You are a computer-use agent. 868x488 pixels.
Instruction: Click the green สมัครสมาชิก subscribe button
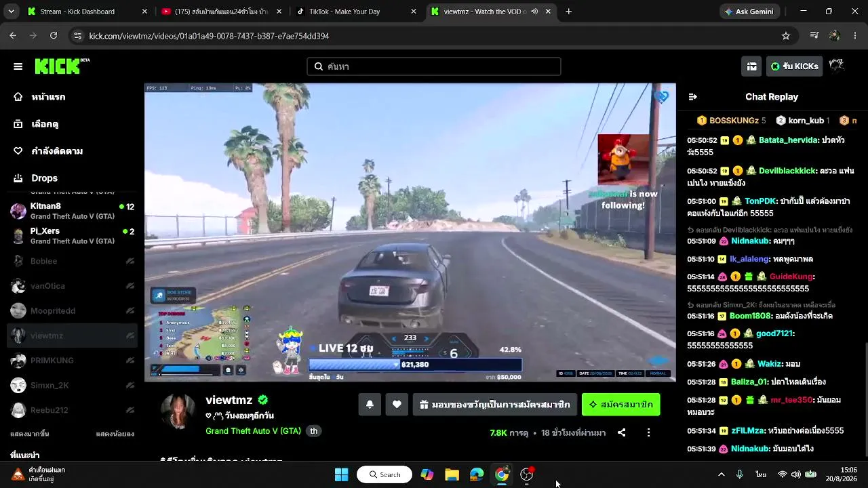coord(620,405)
